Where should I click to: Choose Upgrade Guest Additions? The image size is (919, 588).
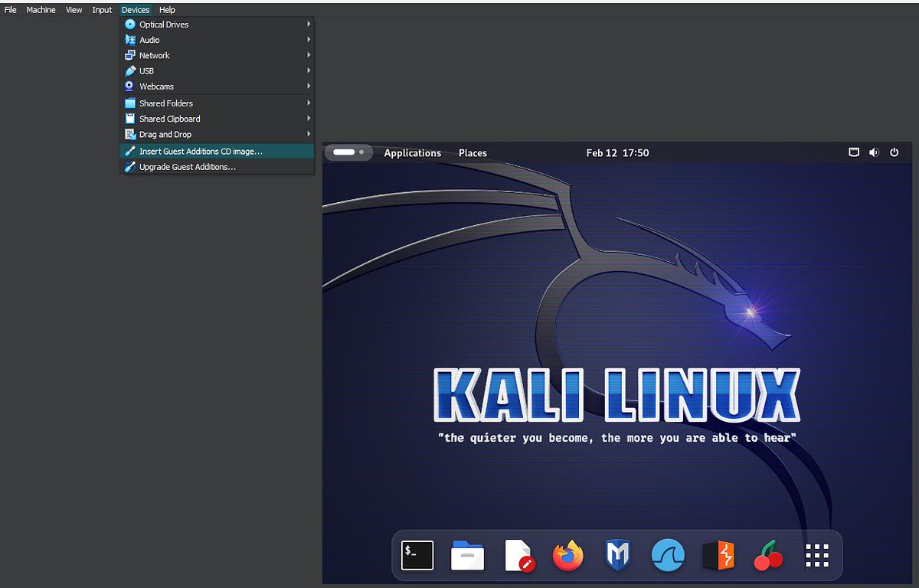point(187,167)
